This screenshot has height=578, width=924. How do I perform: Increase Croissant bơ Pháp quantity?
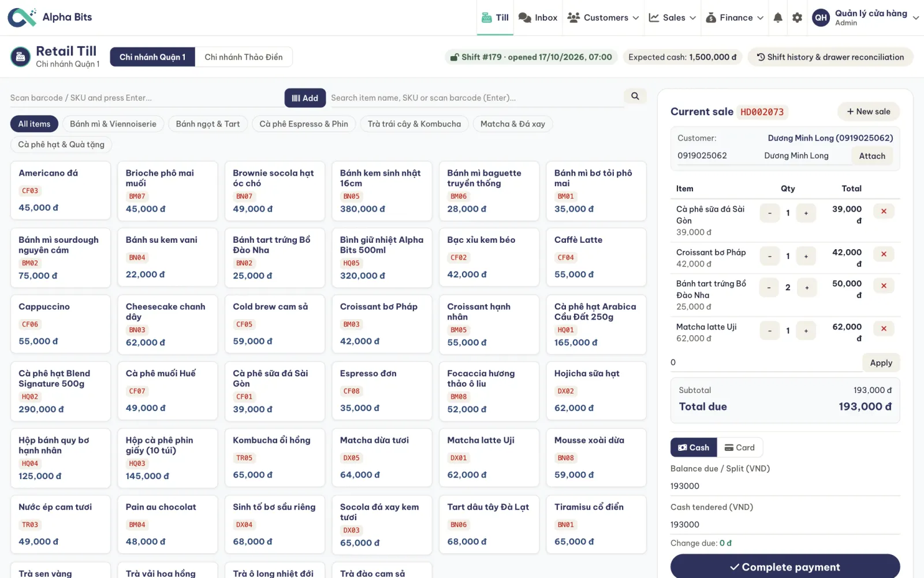point(806,257)
